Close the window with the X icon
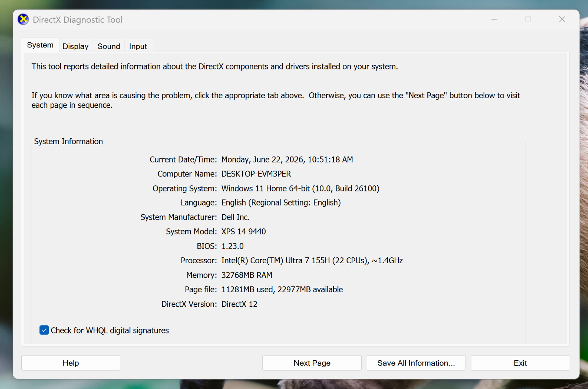The width and height of the screenshot is (588, 389). coord(562,19)
